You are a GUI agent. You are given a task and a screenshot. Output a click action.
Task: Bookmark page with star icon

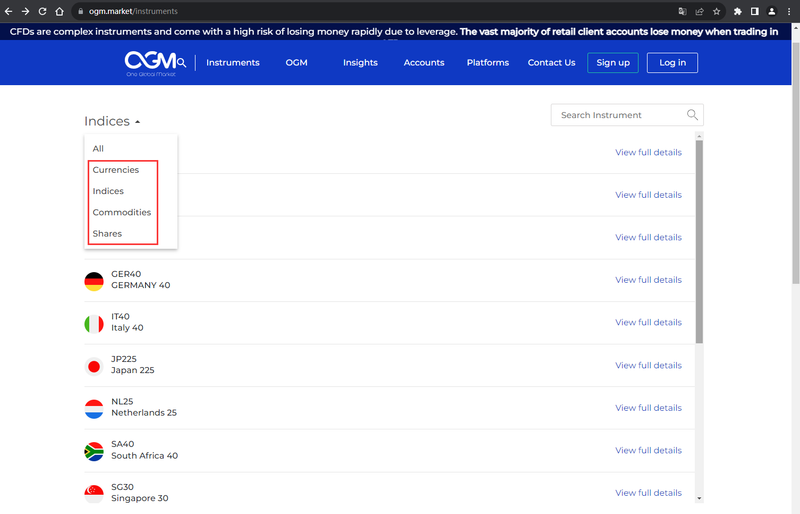pos(716,11)
